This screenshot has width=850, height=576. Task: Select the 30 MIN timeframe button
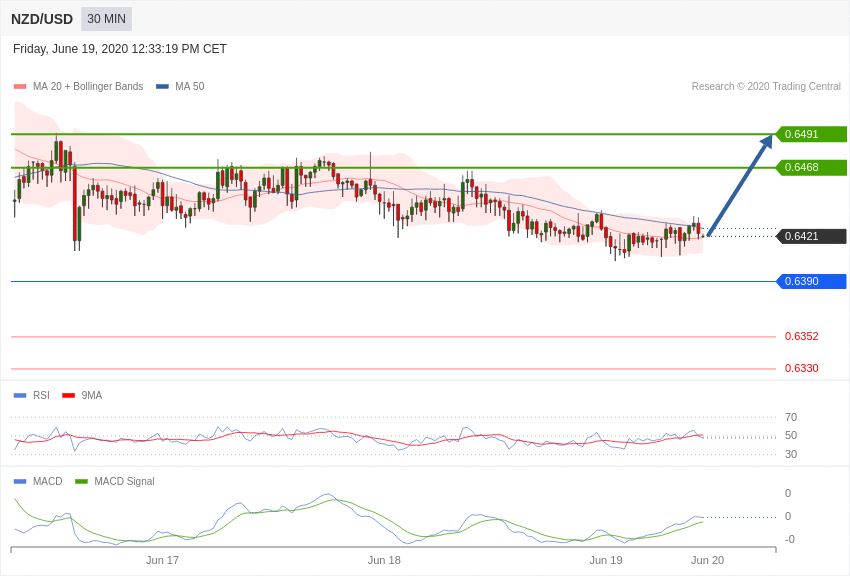(x=106, y=19)
